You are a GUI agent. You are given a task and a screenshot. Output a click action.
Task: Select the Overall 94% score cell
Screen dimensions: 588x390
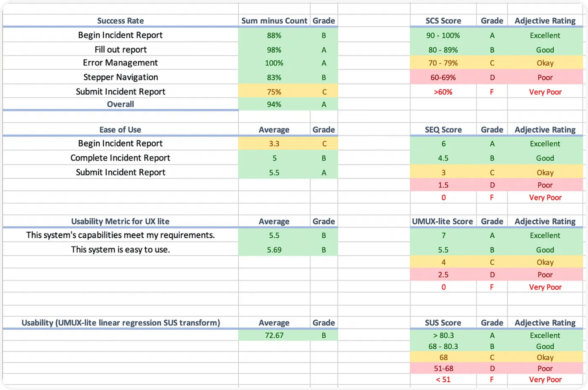pos(274,104)
